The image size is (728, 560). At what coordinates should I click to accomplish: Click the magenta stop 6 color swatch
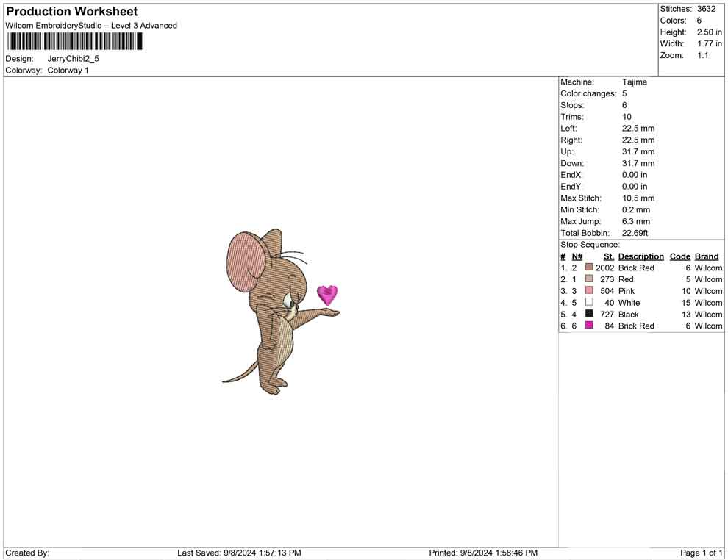click(x=589, y=326)
